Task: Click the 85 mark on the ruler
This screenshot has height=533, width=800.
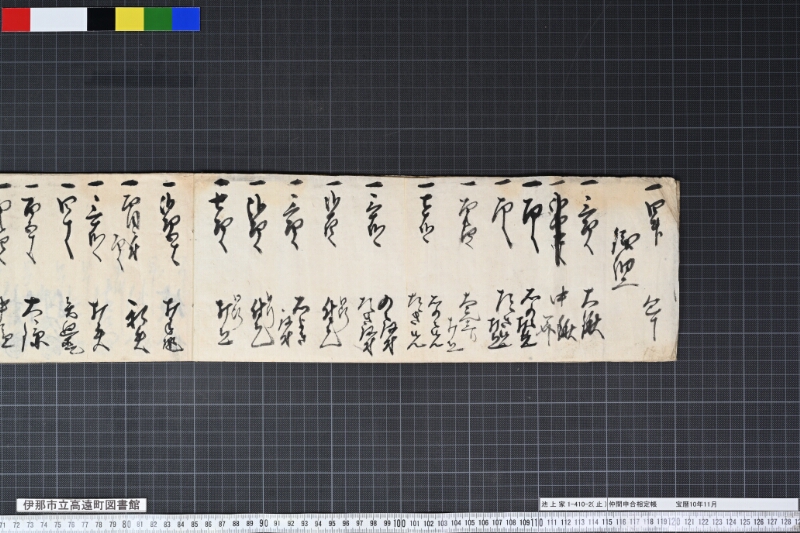Action: click(194, 524)
